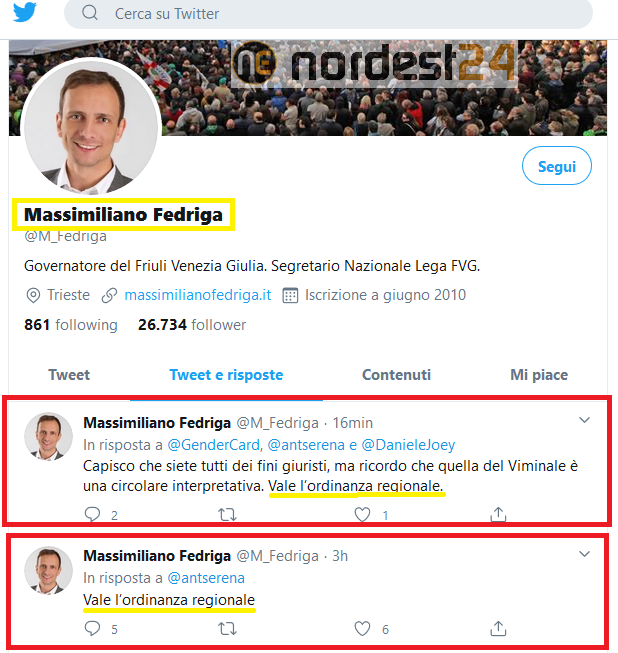Open the Mi piace tab
Image resolution: width=618 pixels, height=653 pixels.
pyautogui.click(x=539, y=375)
